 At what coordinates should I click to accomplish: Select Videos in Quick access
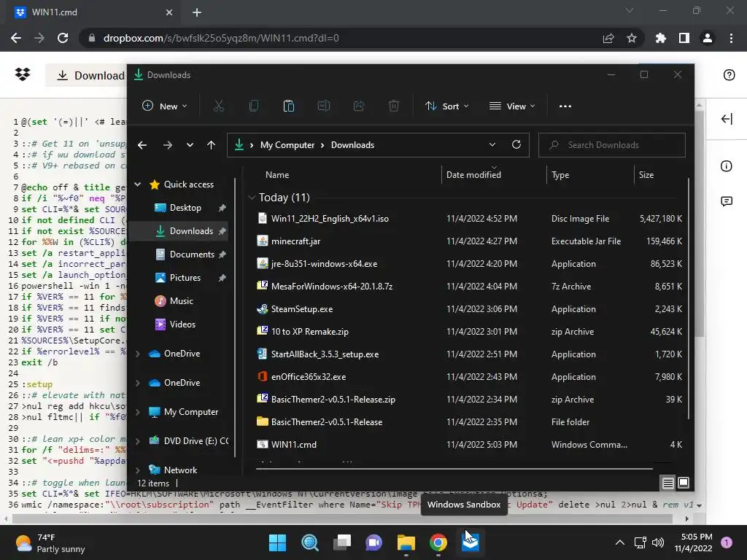182,324
